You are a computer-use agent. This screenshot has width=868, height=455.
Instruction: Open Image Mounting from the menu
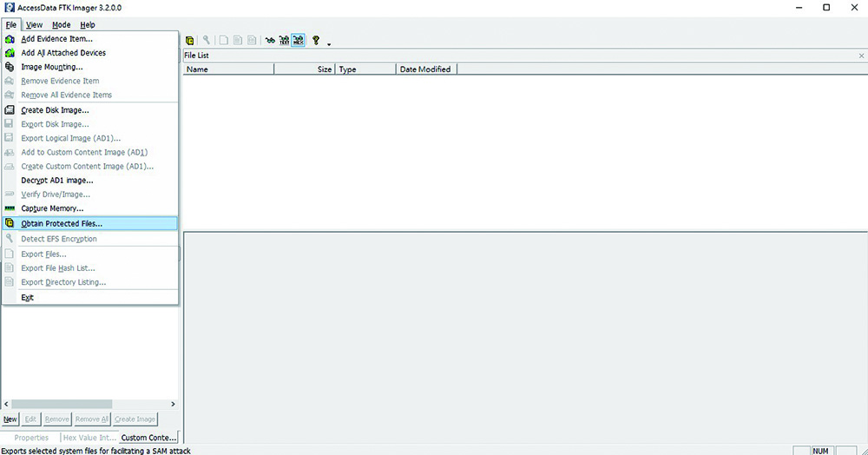point(90,66)
